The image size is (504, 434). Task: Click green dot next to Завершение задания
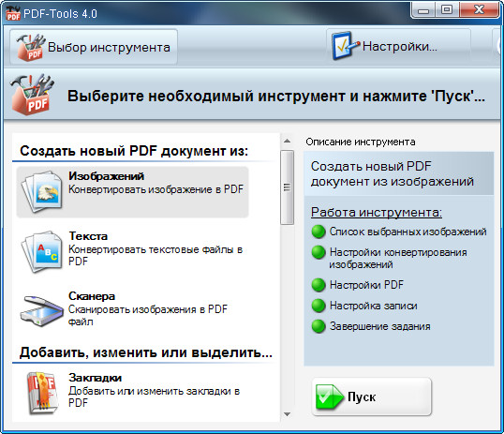click(319, 326)
